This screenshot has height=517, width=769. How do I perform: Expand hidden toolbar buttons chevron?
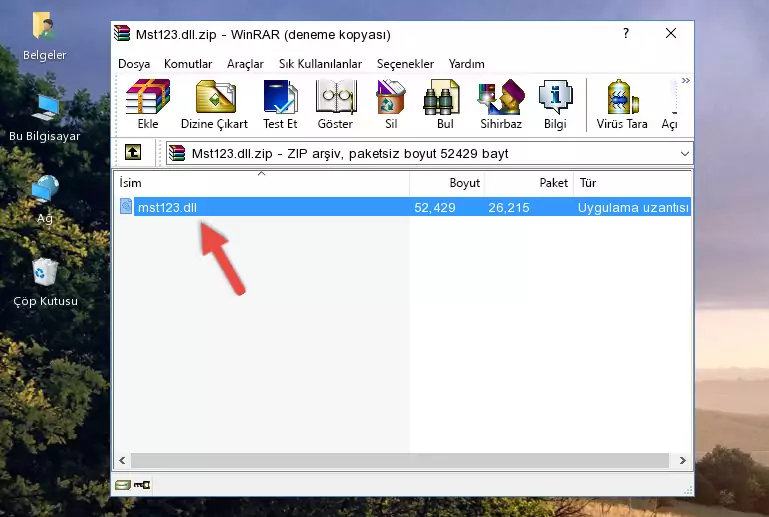coord(686,80)
